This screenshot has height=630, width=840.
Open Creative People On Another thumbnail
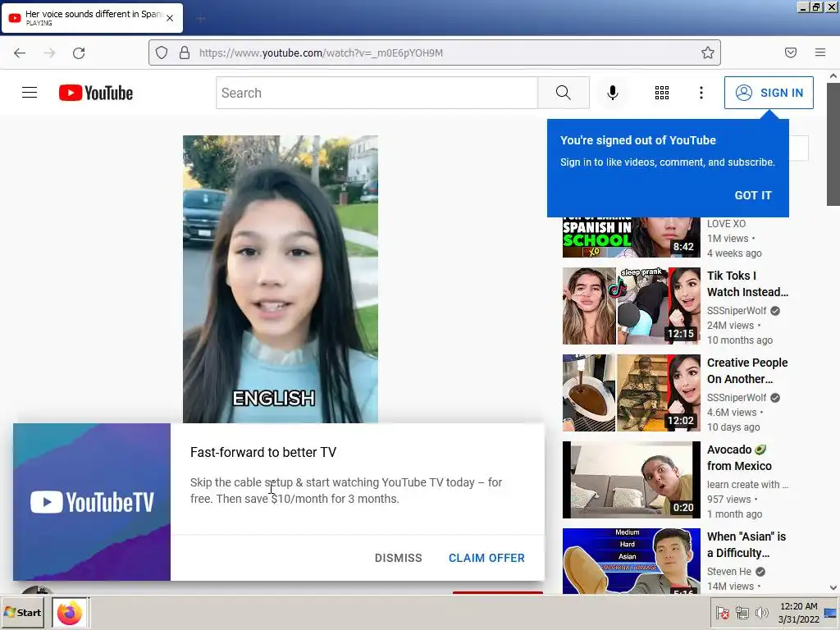coord(631,393)
